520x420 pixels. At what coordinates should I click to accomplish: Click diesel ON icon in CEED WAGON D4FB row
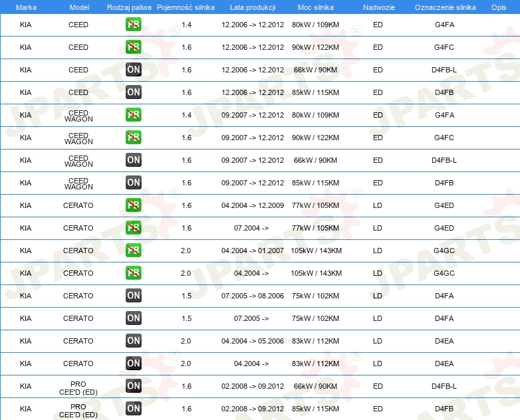coord(133,182)
